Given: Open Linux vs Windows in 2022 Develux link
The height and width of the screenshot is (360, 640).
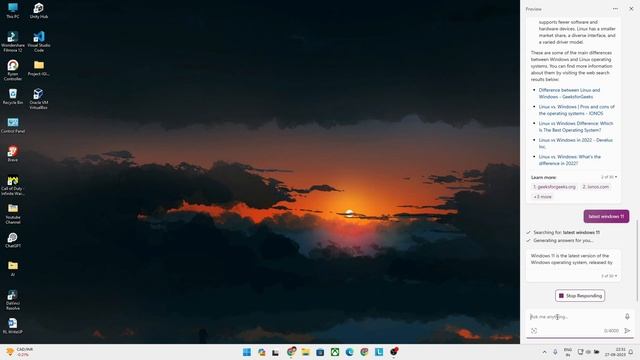Looking at the screenshot, I should 576,143.
